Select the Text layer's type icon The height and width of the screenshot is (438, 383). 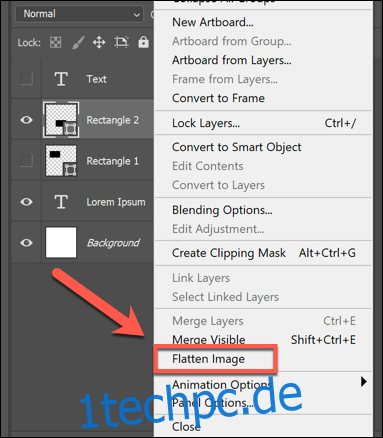point(61,79)
